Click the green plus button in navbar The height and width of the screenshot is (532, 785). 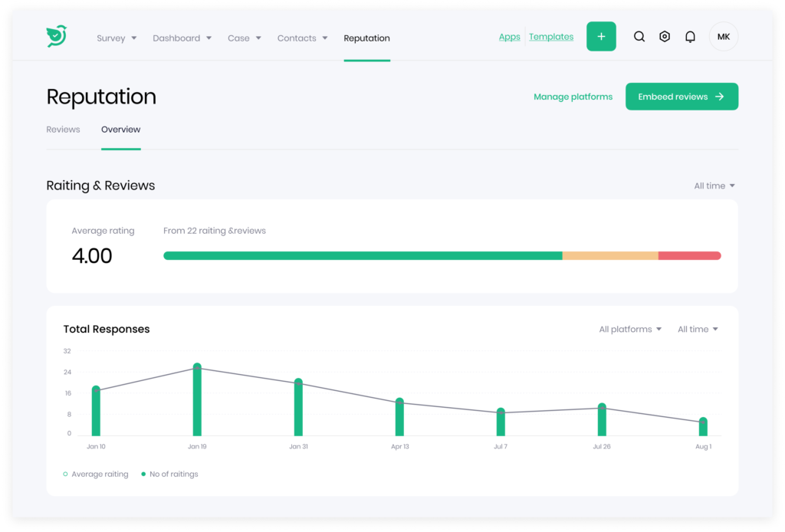[601, 36]
